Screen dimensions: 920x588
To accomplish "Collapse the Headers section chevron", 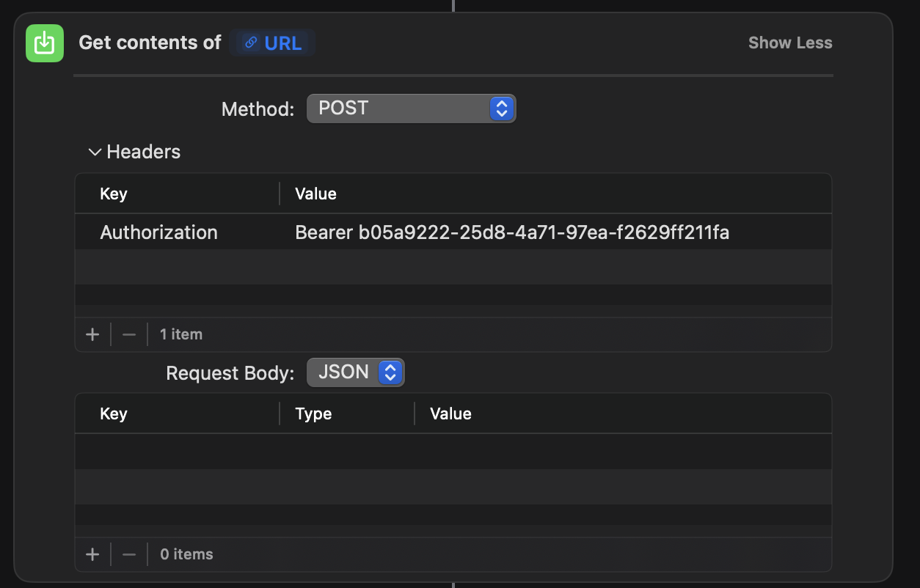I will [95, 152].
